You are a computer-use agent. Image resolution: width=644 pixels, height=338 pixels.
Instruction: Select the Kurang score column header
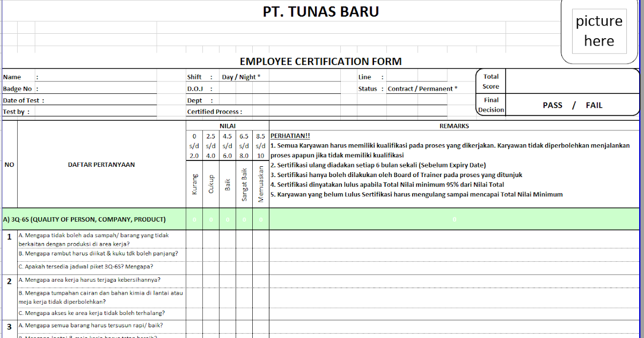(195, 185)
